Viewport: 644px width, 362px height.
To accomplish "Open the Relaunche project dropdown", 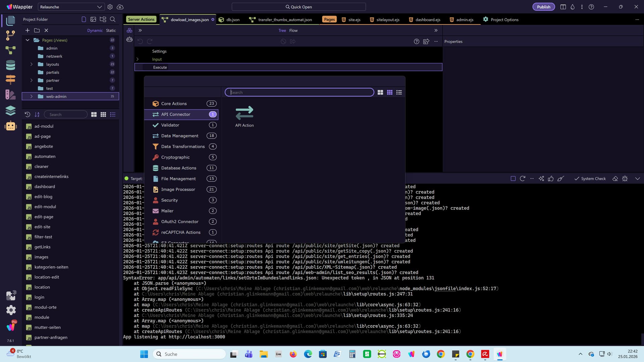I will [71, 7].
